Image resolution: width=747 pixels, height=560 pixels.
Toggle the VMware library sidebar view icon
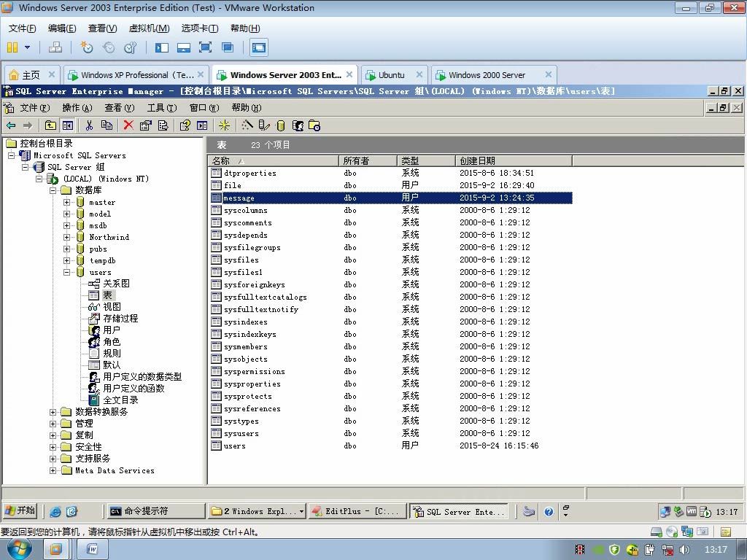point(162,47)
